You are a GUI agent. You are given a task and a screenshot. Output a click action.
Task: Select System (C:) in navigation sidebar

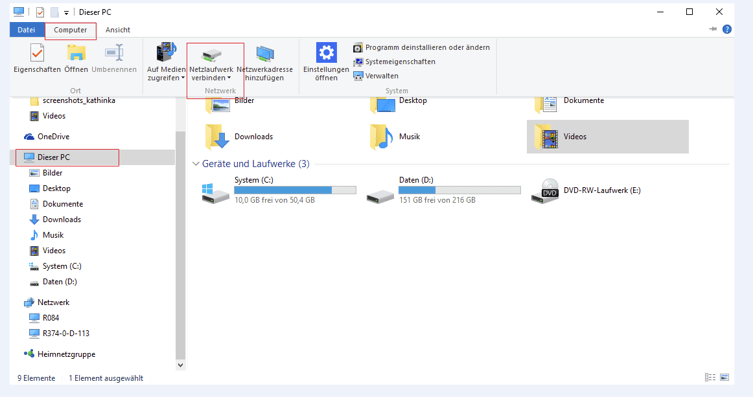pyautogui.click(x=55, y=266)
